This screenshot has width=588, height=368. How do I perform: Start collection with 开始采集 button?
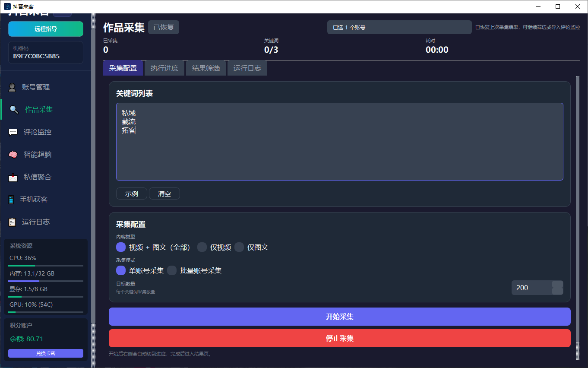click(x=340, y=317)
